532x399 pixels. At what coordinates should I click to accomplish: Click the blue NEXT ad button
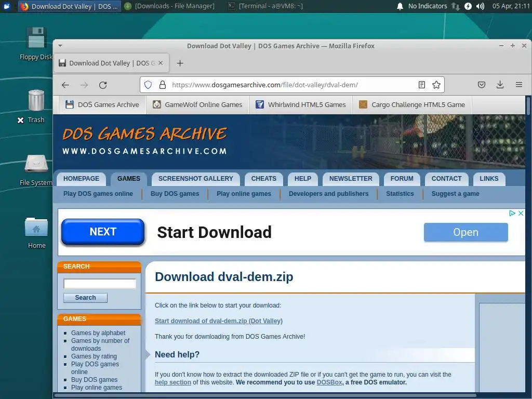click(103, 232)
